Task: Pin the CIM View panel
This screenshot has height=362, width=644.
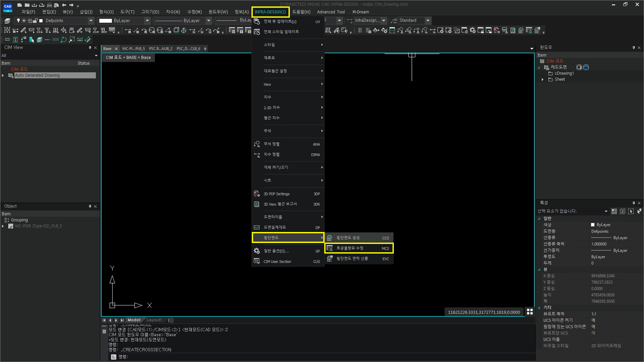Action: point(90,48)
